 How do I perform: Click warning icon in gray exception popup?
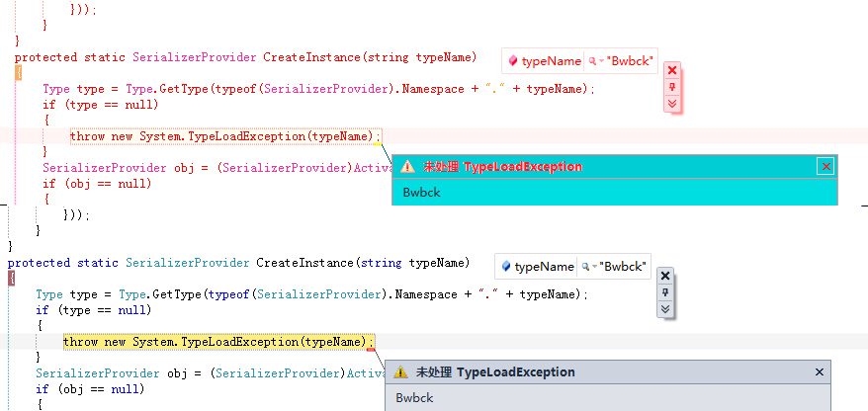(400, 372)
